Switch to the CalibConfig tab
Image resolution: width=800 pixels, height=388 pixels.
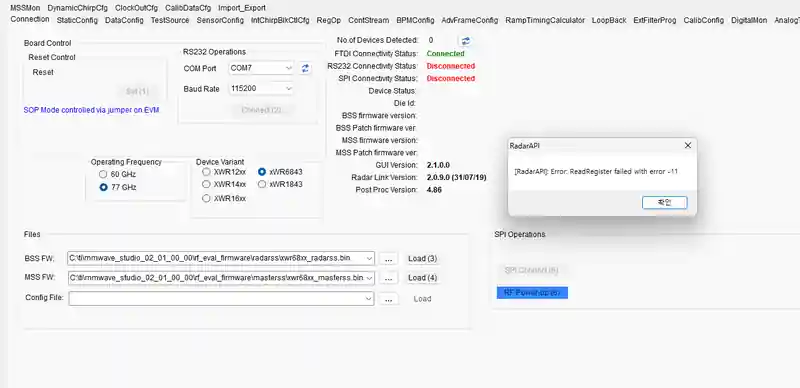point(704,20)
